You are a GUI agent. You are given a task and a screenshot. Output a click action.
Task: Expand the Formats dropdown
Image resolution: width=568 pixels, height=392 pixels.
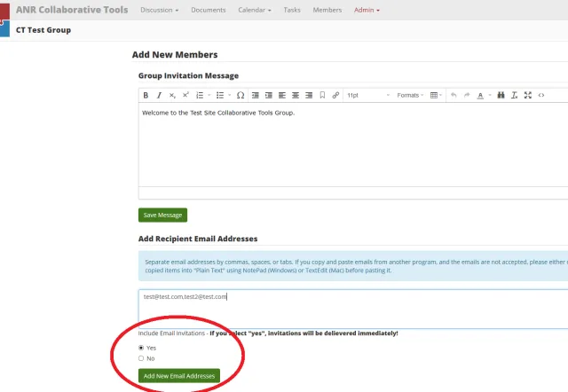click(410, 95)
